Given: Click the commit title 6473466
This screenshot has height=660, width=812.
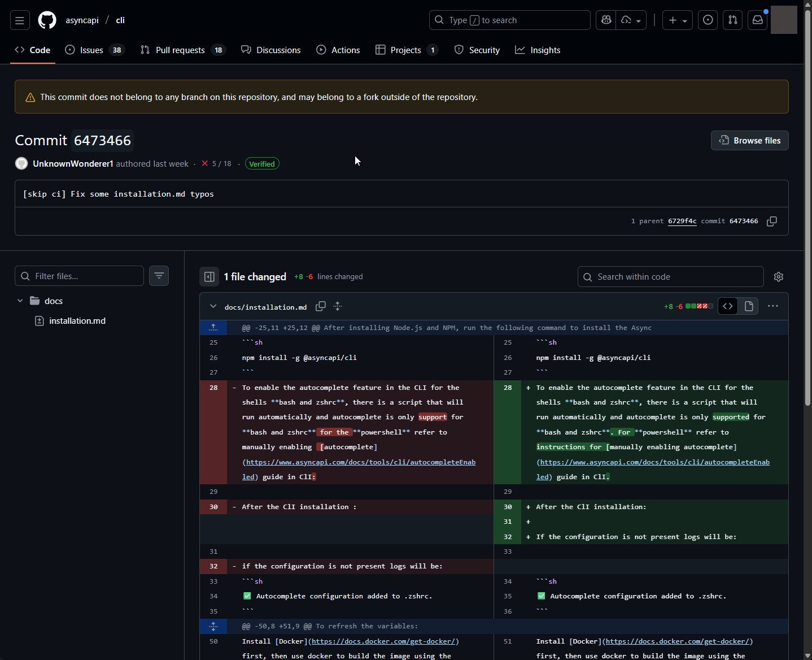Looking at the screenshot, I should [102, 140].
